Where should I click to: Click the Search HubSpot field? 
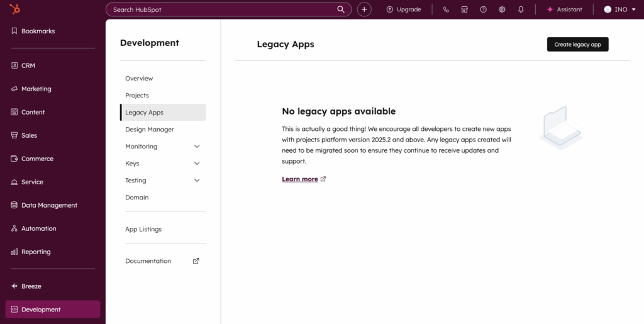click(x=220, y=9)
